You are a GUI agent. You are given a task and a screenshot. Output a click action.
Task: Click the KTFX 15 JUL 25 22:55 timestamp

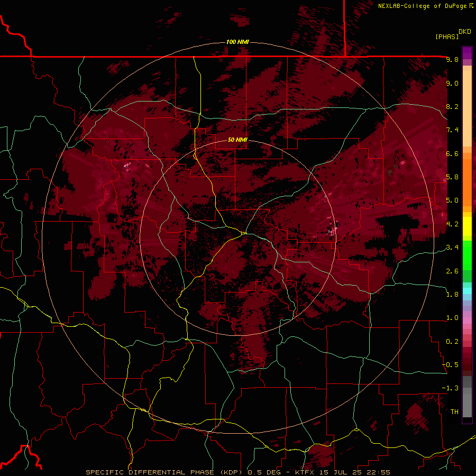click(342, 472)
